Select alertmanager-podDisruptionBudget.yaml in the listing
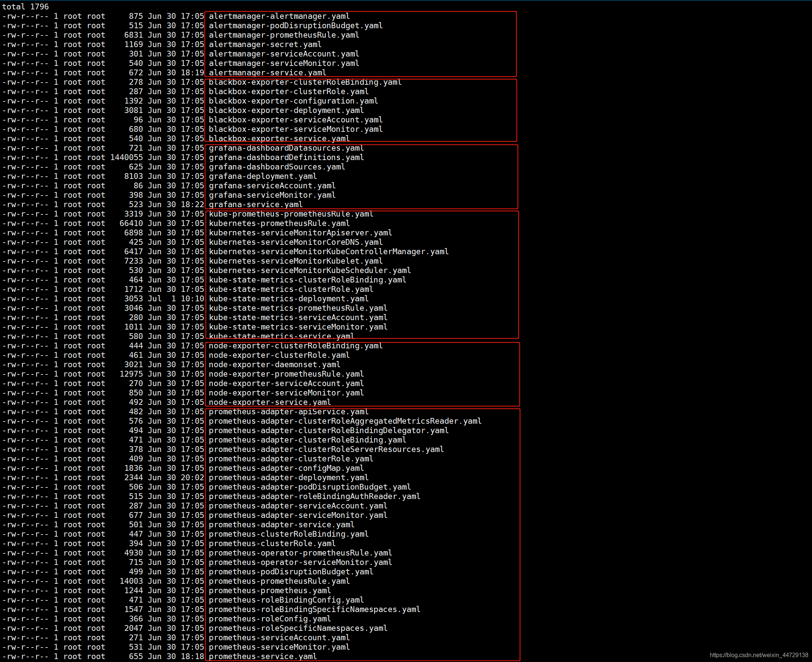 pos(295,26)
